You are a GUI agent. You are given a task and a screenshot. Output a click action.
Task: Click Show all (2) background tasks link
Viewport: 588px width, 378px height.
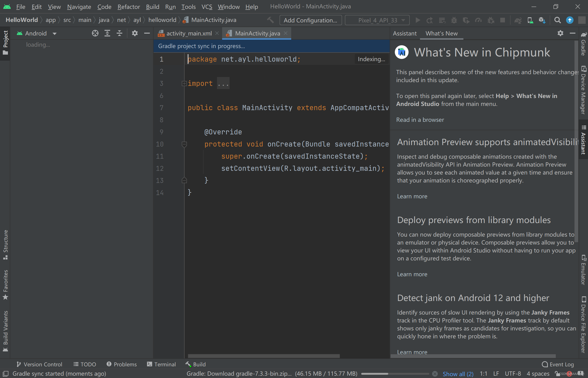pyautogui.click(x=458, y=374)
